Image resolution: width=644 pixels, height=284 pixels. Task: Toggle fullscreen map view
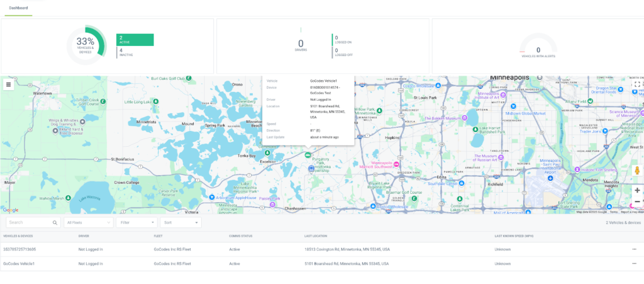pos(637,84)
